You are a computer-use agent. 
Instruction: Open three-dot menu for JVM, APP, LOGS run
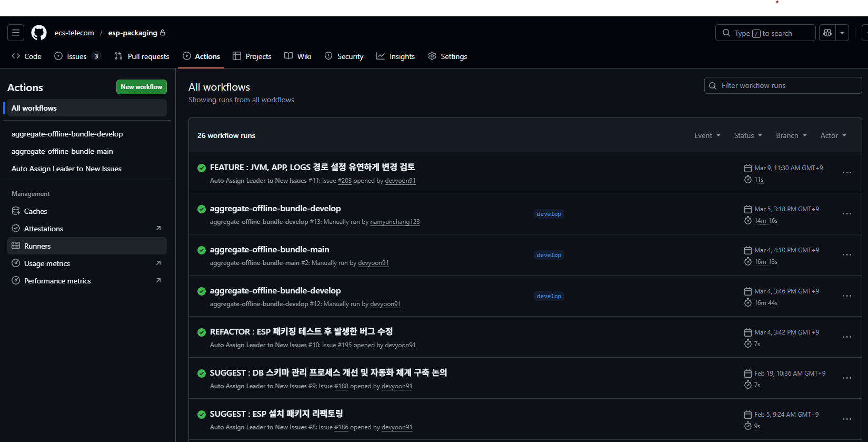(x=846, y=173)
